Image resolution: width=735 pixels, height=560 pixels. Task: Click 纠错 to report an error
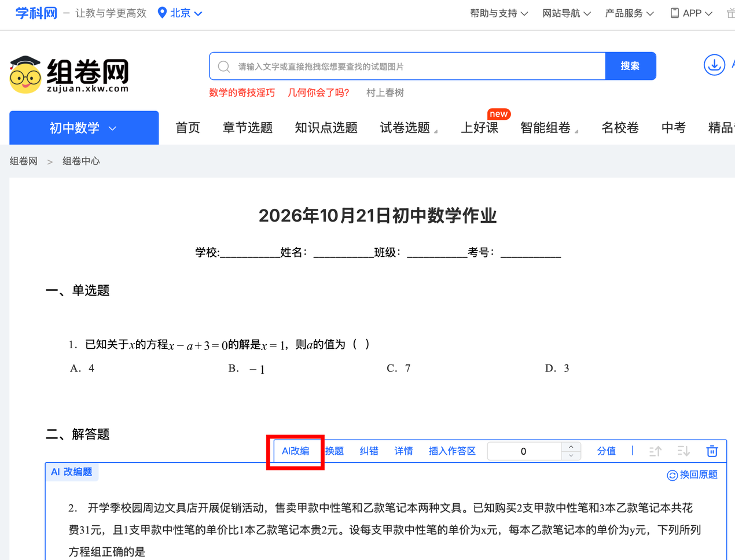[x=369, y=451]
